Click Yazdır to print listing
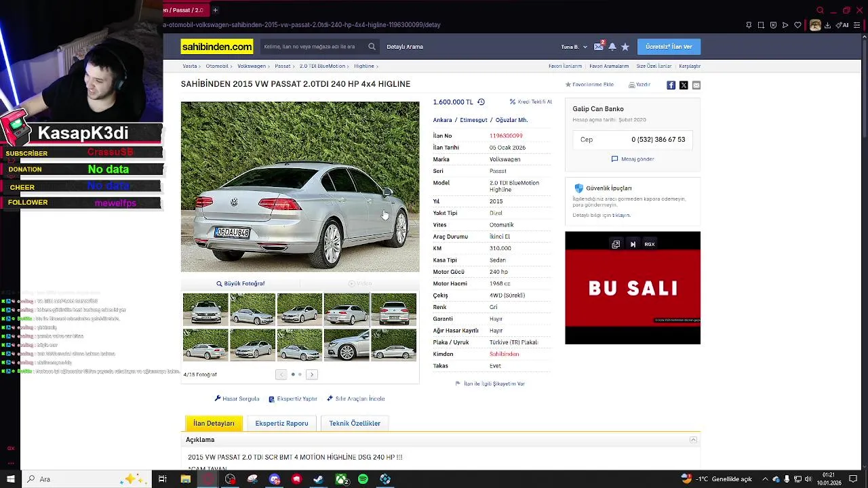 coord(639,85)
